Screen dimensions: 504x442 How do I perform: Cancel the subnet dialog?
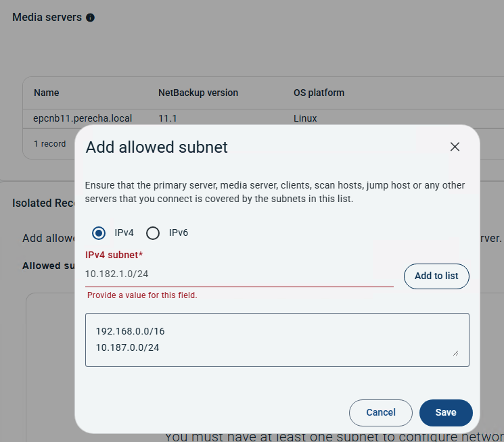click(x=380, y=412)
